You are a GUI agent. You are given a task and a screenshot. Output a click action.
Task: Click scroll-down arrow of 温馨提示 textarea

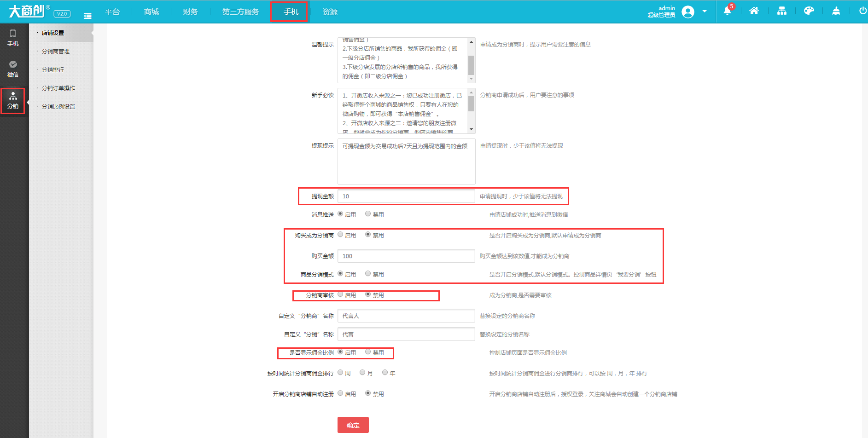point(471,79)
